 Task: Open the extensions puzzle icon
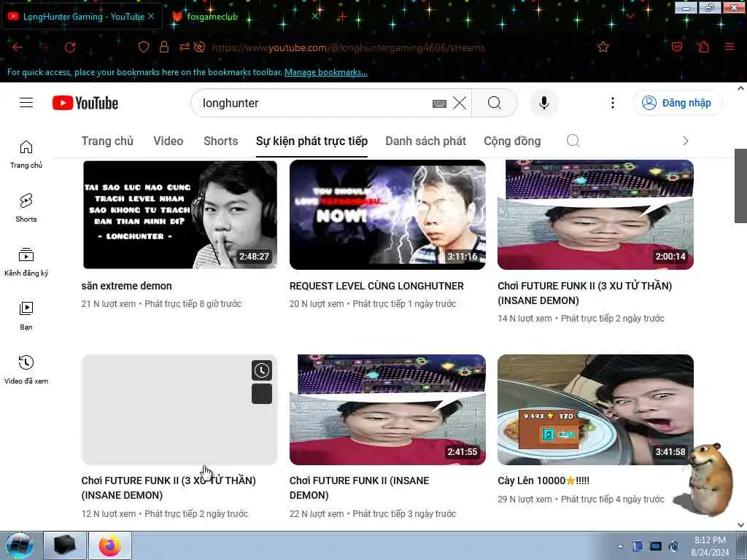click(x=703, y=47)
